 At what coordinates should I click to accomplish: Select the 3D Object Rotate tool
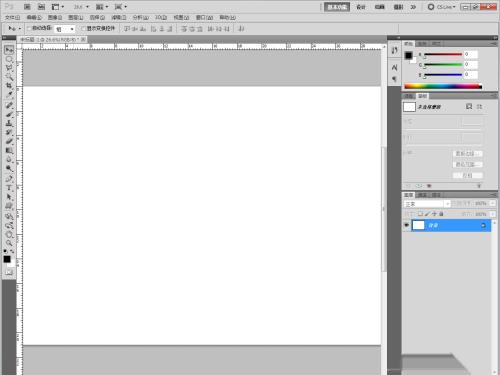pos(9,216)
